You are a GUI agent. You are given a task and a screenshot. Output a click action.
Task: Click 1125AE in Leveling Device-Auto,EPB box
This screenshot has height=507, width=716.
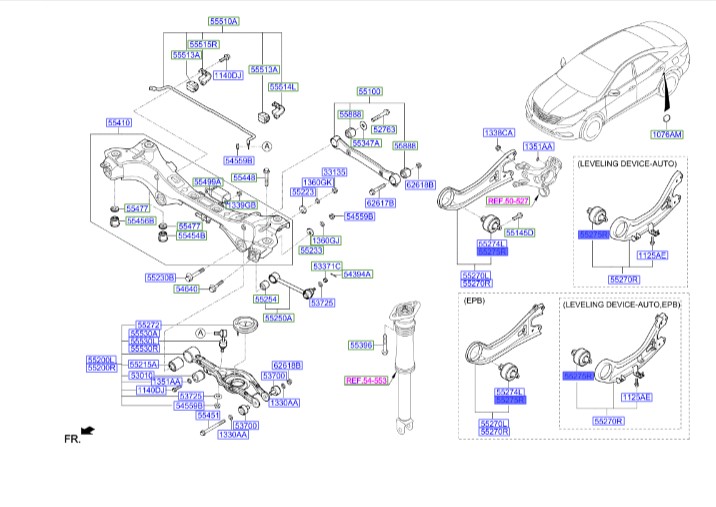coord(637,397)
